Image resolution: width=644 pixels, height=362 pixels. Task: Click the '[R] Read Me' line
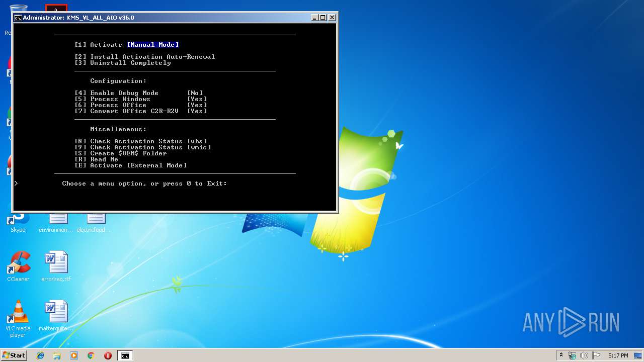point(97,159)
